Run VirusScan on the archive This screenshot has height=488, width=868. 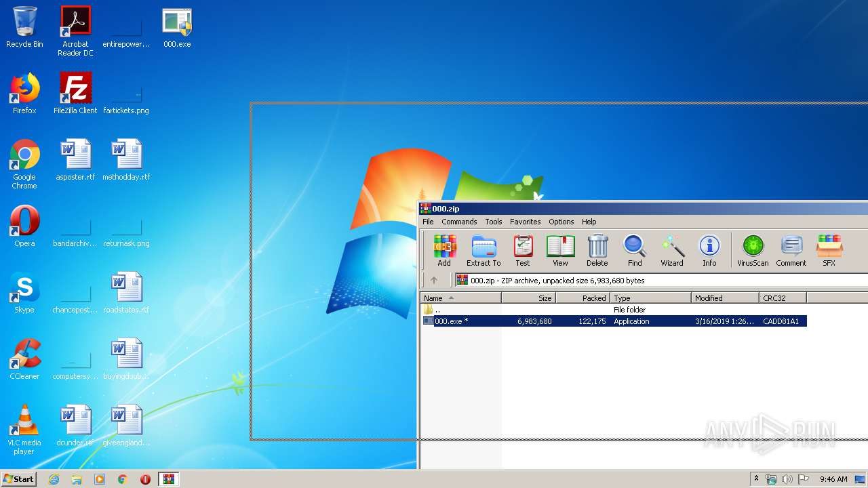753,251
